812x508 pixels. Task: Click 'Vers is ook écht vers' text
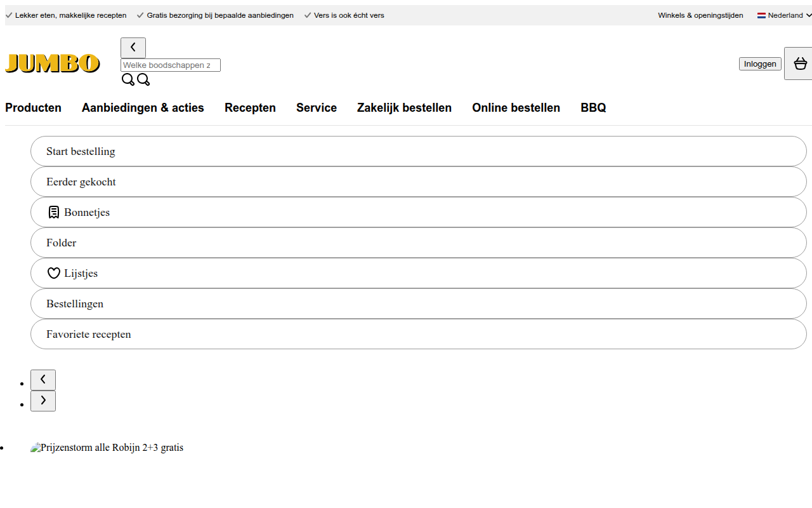(349, 15)
